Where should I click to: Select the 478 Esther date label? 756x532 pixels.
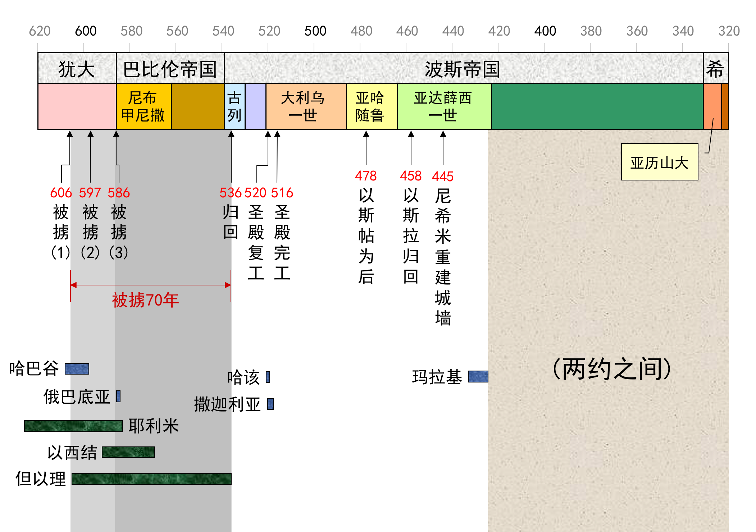[365, 176]
